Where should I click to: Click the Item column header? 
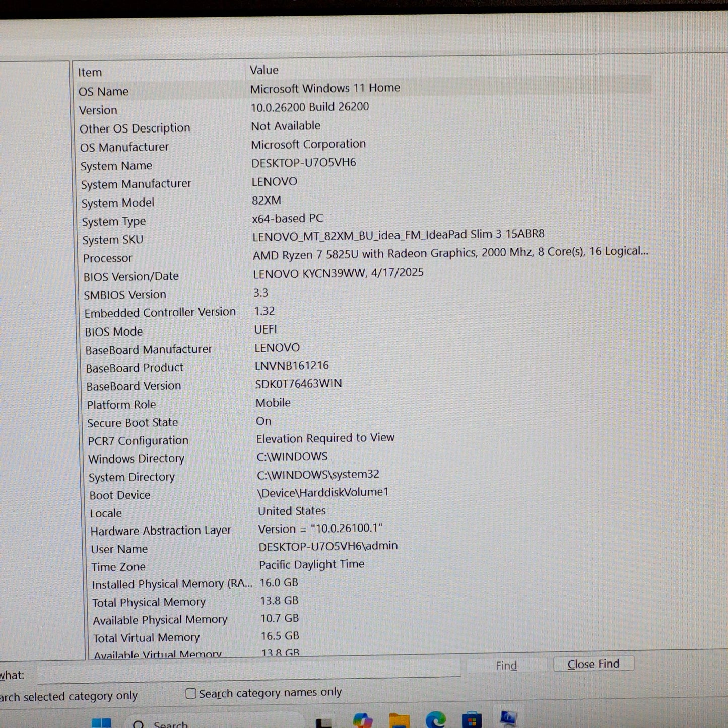point(90,73)
